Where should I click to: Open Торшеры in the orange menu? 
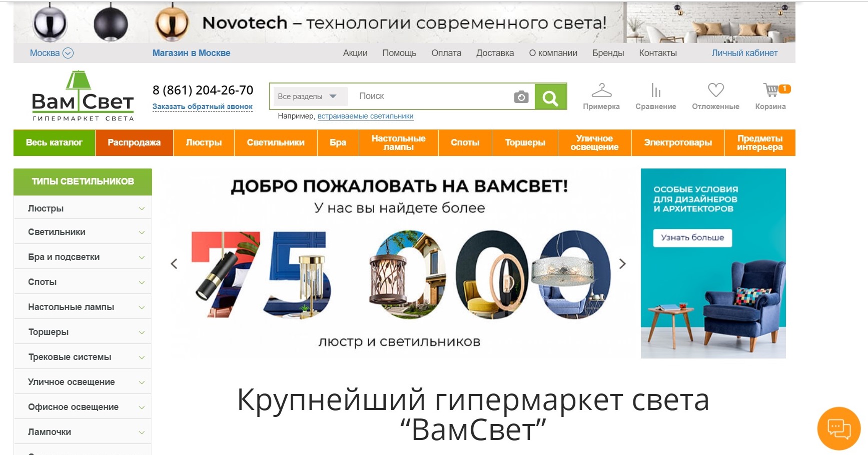coord(525,142)
